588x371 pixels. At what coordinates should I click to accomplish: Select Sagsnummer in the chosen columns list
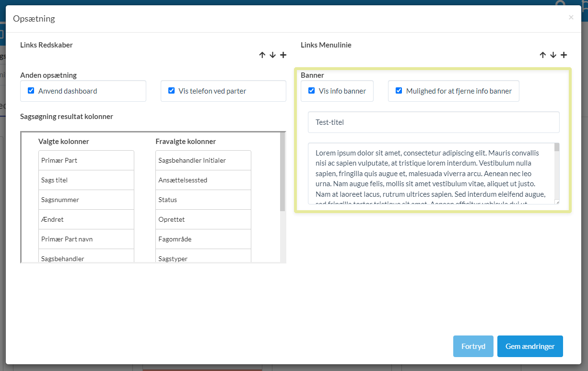86,200
